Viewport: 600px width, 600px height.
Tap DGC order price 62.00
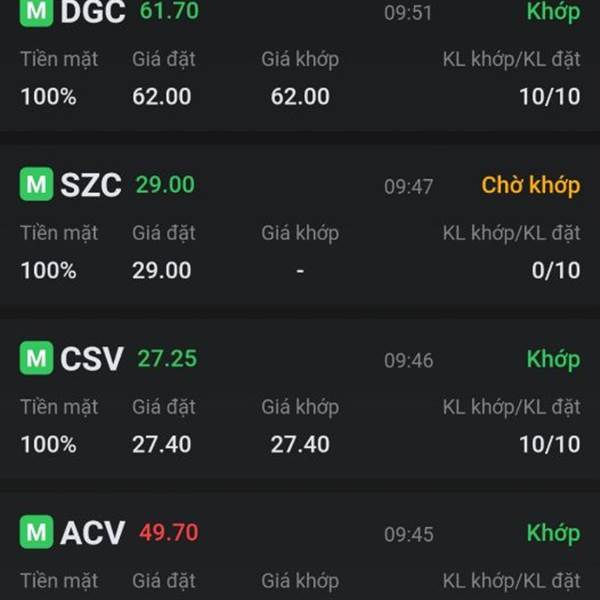(162, 97)
